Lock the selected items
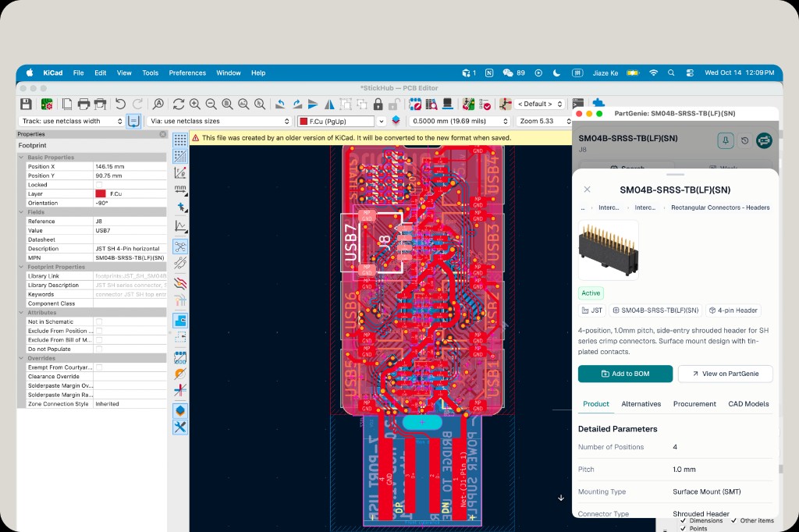 (378, 104)
